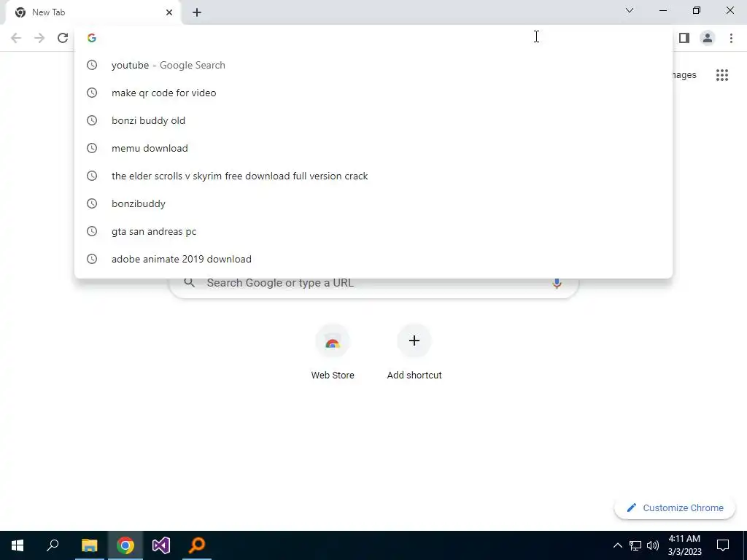
Task: Choose the gta san andreas pc suggestion
Action: click(373, 231)
